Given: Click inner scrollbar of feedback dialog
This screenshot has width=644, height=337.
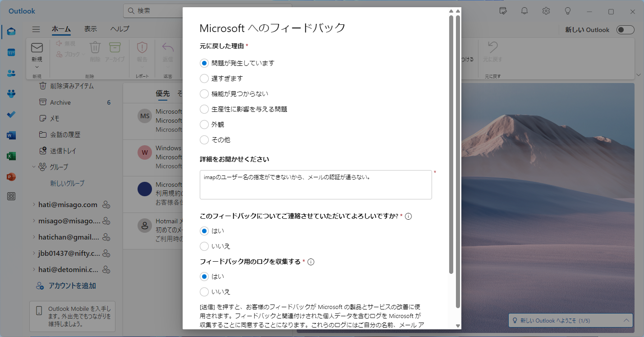Looking at the screenshot, I should (x=451, y=144).
